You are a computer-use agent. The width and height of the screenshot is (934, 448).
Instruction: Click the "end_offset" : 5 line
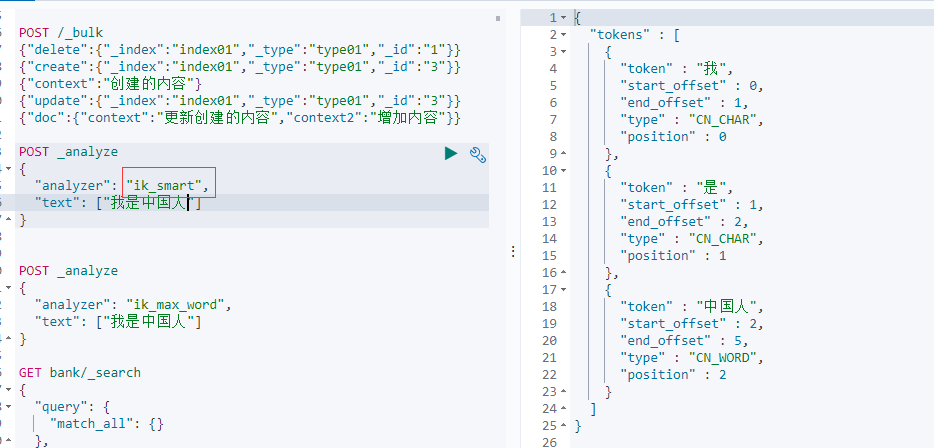point(684,340)
